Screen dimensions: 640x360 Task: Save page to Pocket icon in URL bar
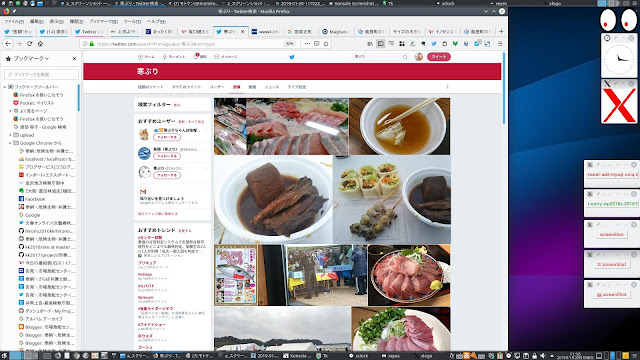click(317, 44)
